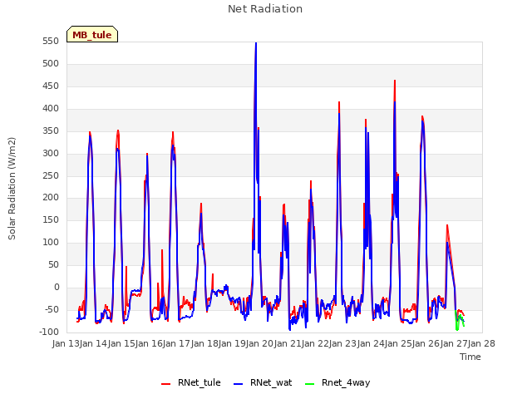The height and width of the screenshot is (399, 532).
Task: Toggle the RNet_wat legend entry
Action: pos(263,382)
